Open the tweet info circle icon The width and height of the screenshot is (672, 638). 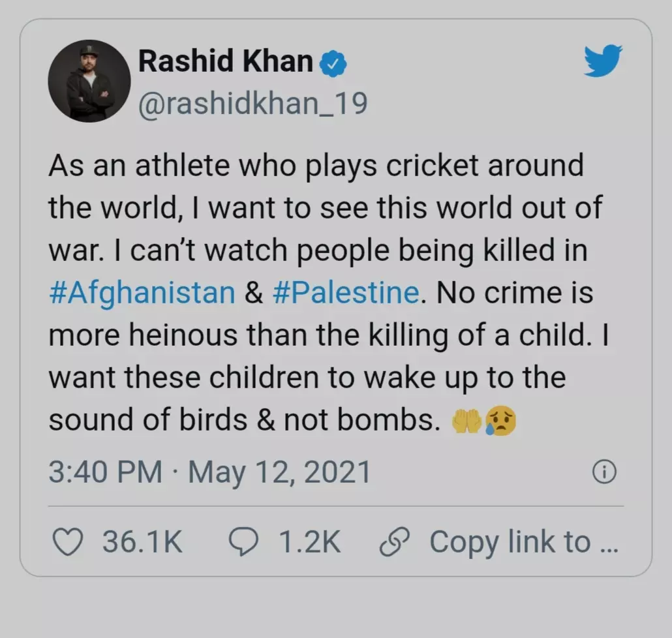603,473
